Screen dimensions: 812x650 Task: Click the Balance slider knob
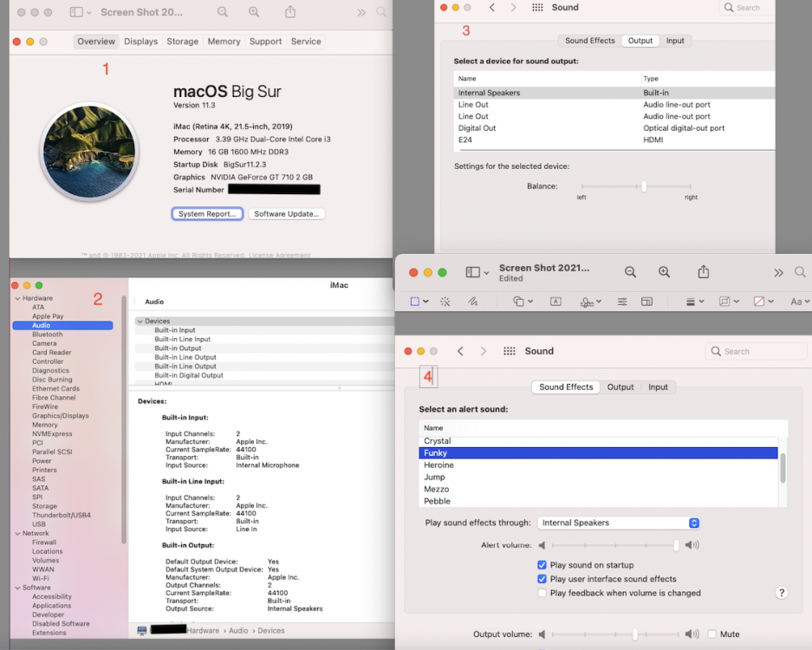644,186
